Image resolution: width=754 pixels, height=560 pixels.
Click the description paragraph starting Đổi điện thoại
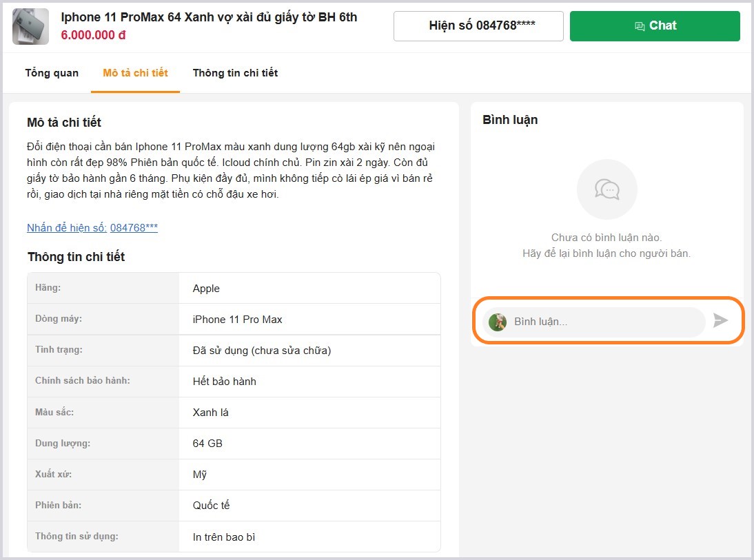click(x=231, y=171)
